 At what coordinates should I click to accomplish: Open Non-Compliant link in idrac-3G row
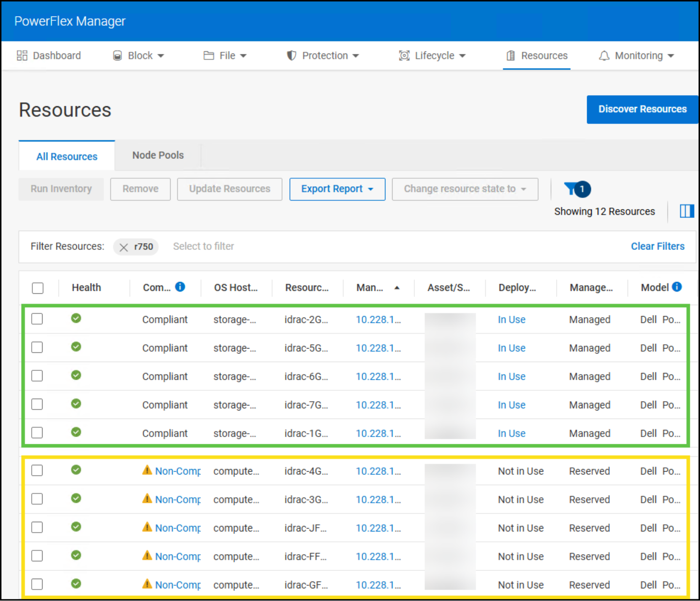pos(178,499)
